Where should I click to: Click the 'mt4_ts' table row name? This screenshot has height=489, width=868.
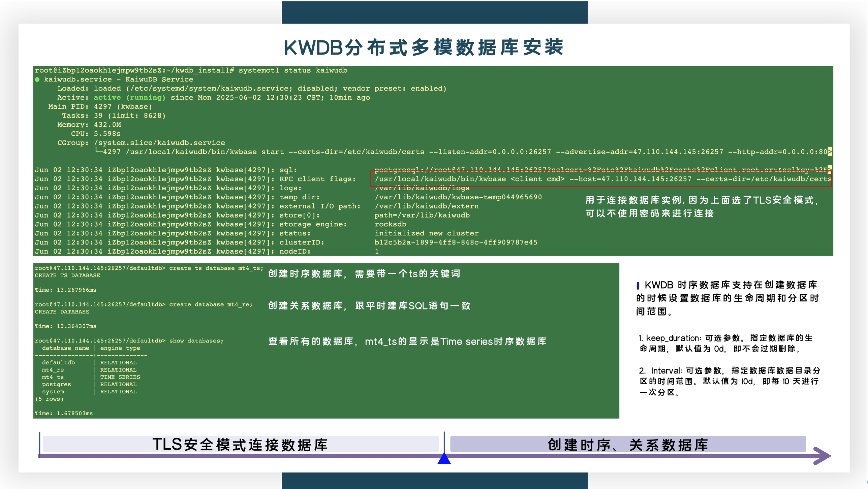[53, 377]
